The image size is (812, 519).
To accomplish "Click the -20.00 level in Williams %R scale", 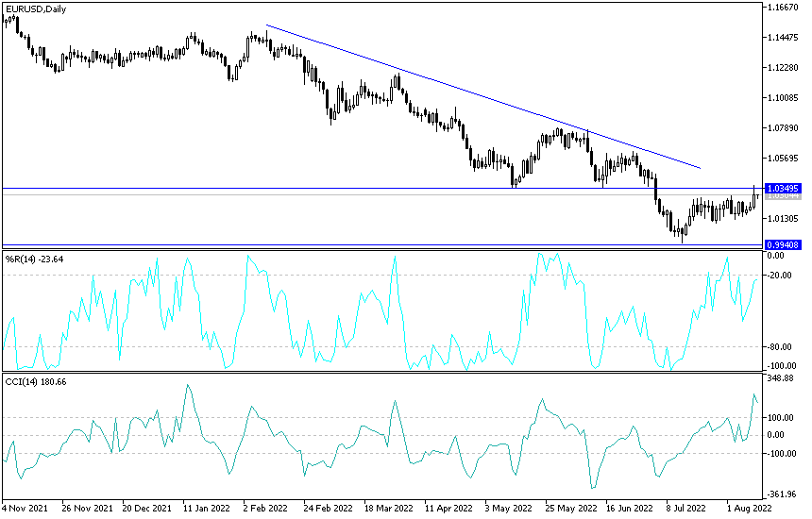I will click(779, 276).
